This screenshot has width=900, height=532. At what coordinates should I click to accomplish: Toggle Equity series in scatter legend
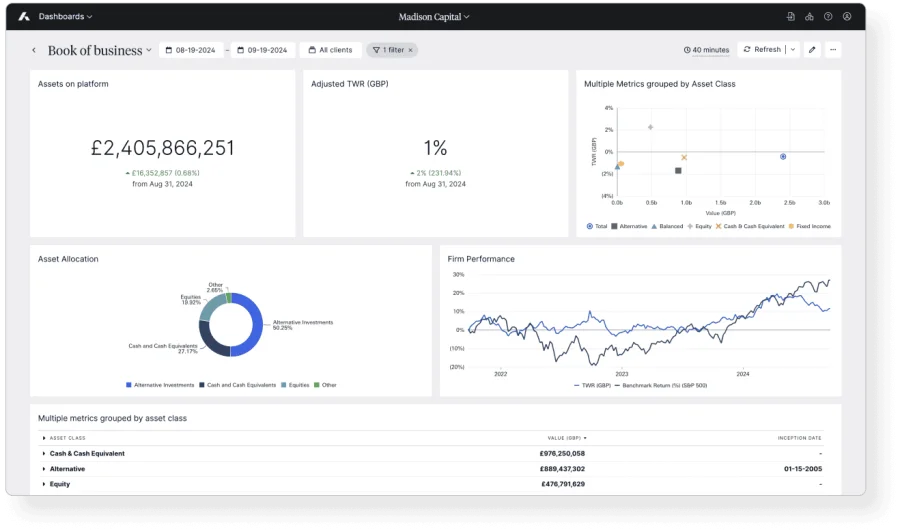pyautogui.click(x=699, y=226)
